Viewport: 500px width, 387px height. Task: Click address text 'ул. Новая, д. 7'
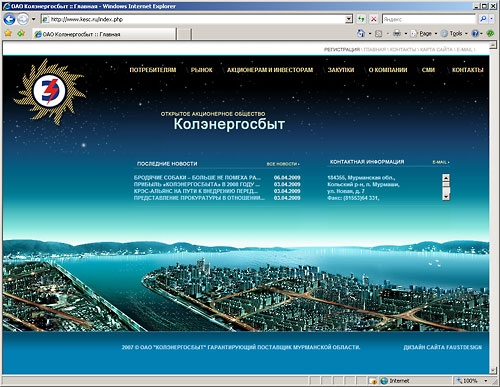click(346, 191)
